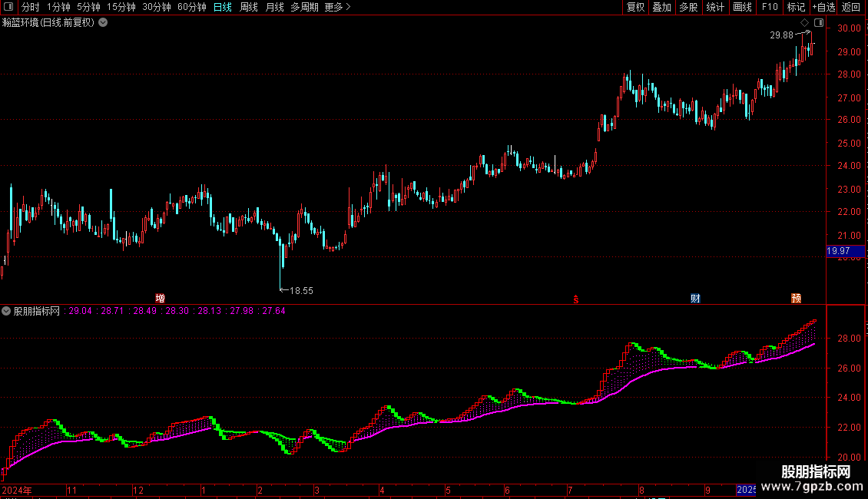Screen dimensions: 868x499
Task: Open F10 company info
Action: click(x=770, y=7)
